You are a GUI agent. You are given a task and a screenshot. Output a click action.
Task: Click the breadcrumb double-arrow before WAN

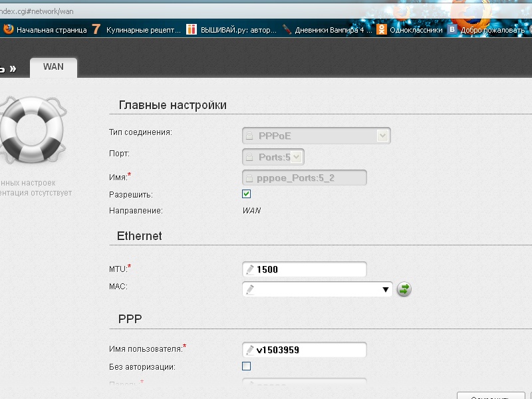point(11,68)
